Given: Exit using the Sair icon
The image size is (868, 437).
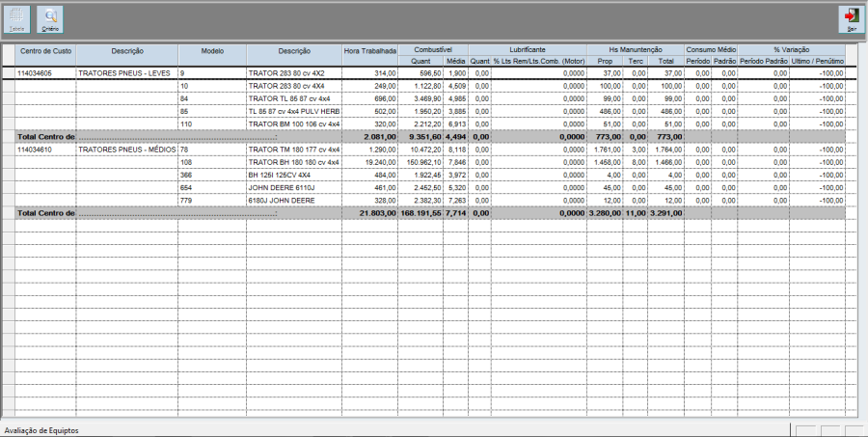Looking at the screenshot, I should pos(852,19).
